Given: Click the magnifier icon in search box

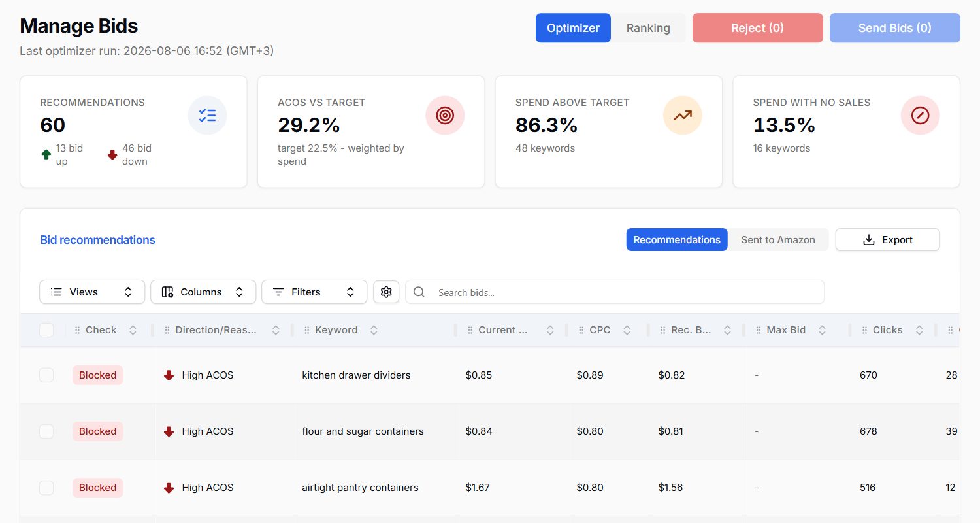Looking at the screenshot, I should (419, 292).
